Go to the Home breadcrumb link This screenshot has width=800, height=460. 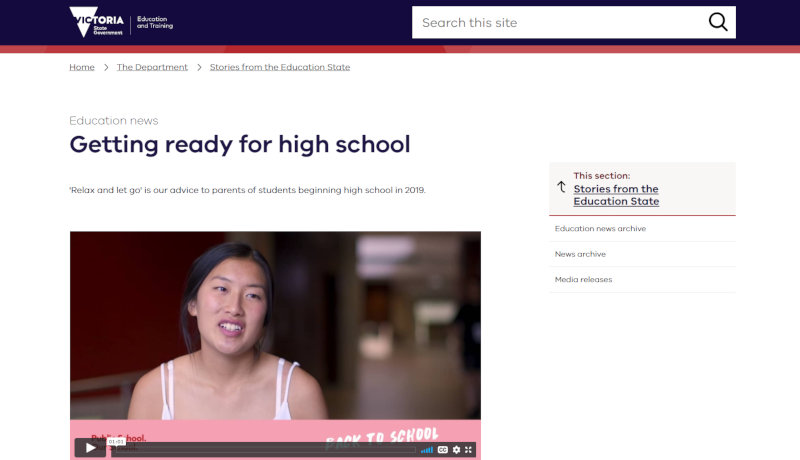[x=82, y=67]
